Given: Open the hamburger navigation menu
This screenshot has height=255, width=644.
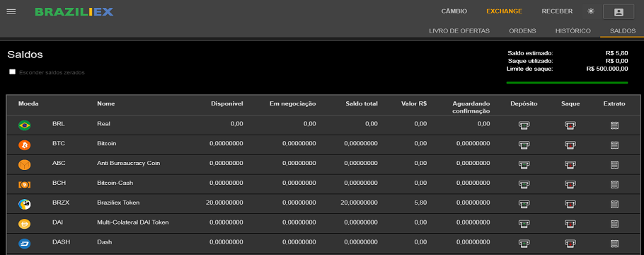Looking at the screenshot, I should 11,11.
